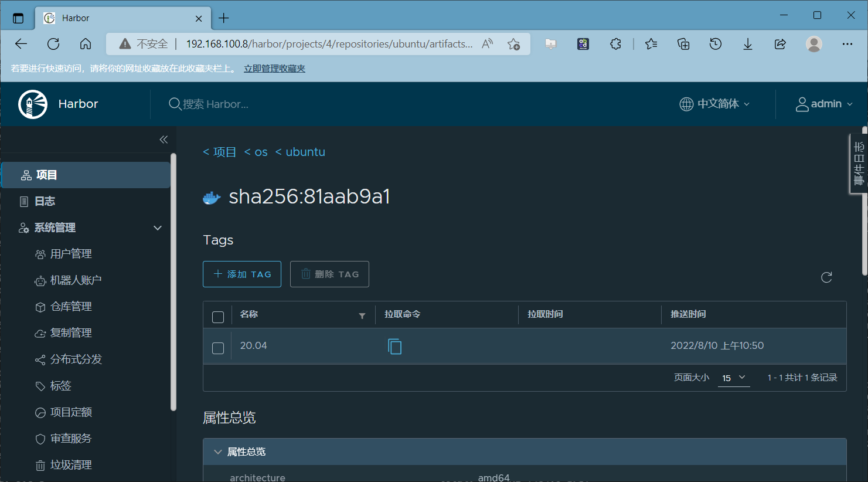Collapse the 属性总览 panel
The width and height of the screenshot is (868, 482).
(217, 452)
